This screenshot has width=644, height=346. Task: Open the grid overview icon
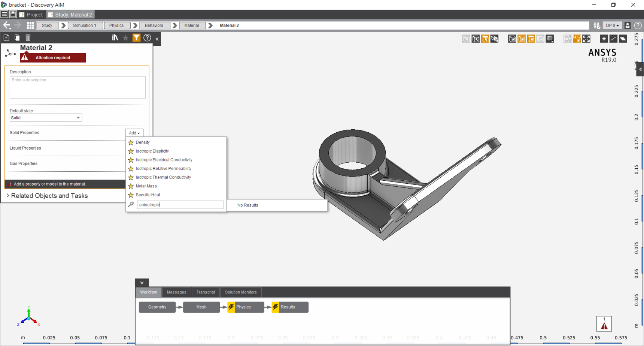click(x=30, y=25)
